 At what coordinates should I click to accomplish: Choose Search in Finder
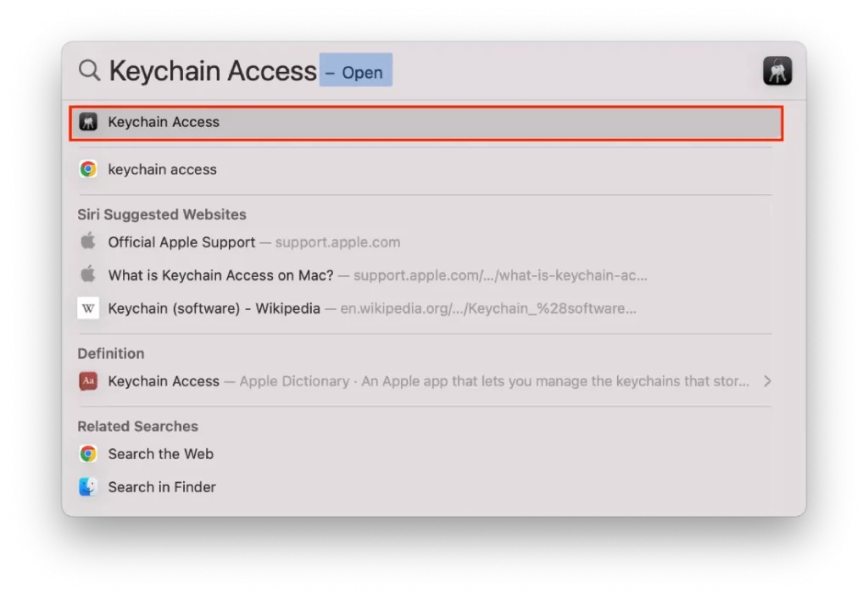click(426, 487)
